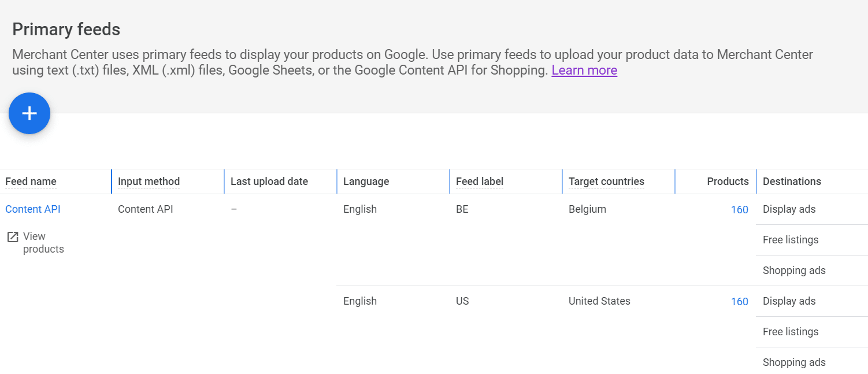Click the 160 products count for Belgium
The image size is (868, 374).
point(740,209)
